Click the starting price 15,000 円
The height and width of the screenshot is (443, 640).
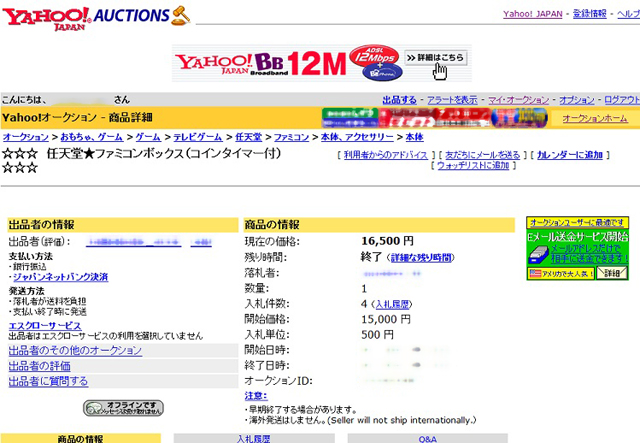pos(386,319)
